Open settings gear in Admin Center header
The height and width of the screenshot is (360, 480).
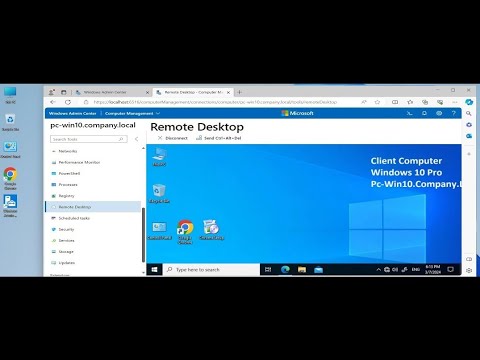pyautogui.click(x=439, y=113)
